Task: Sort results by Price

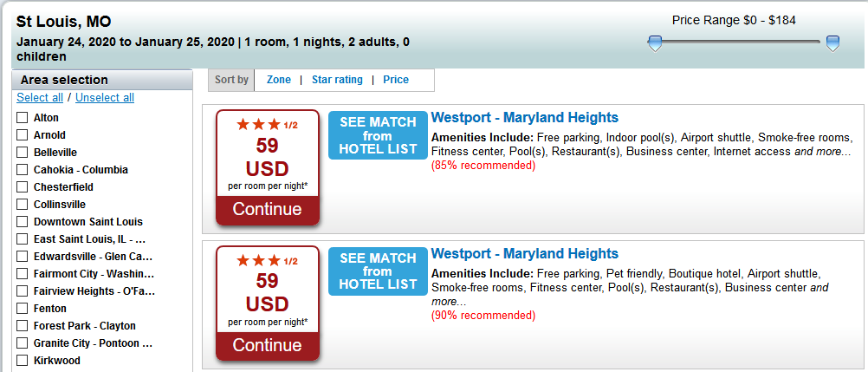Action: pos(396,80)
